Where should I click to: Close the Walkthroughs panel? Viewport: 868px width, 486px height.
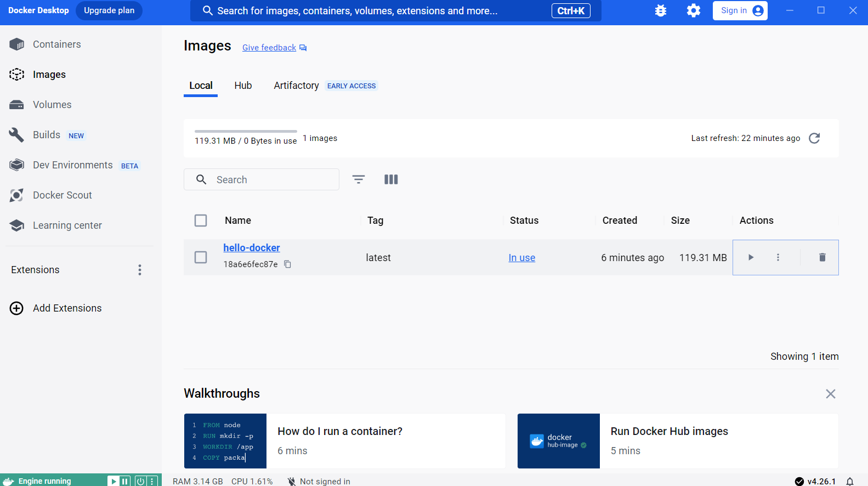pos(831,394)
